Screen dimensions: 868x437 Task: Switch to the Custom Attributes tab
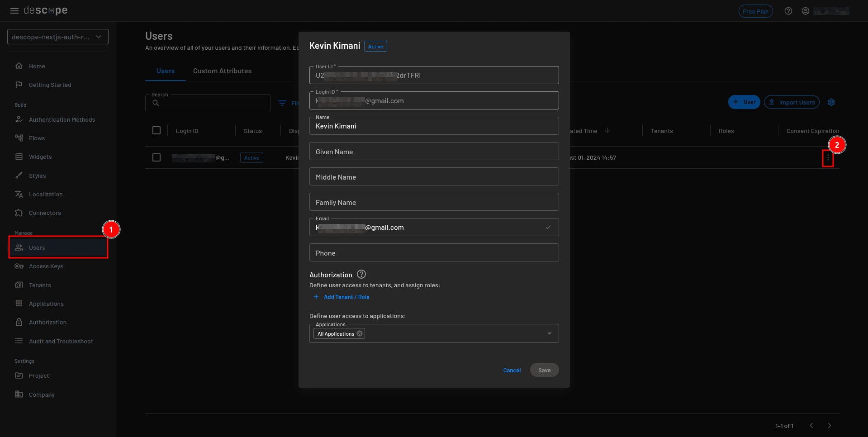click(222, 71)
